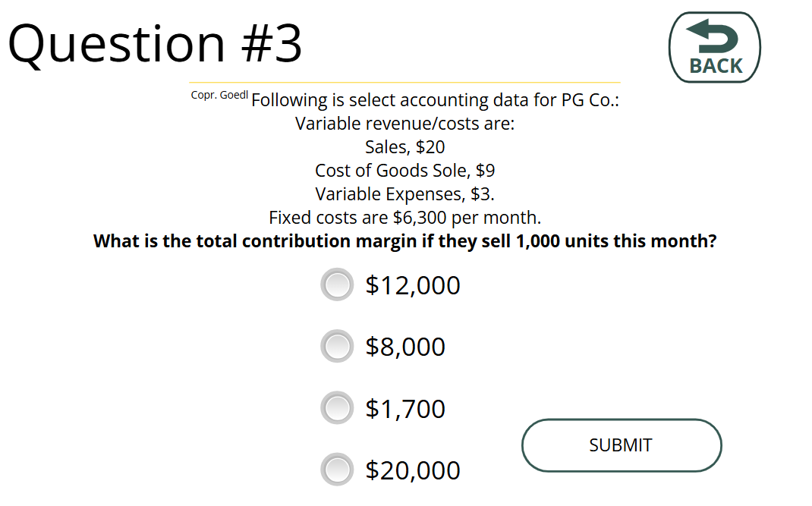
Task: Select the $1,700 answer option
Action: (337, 408)
